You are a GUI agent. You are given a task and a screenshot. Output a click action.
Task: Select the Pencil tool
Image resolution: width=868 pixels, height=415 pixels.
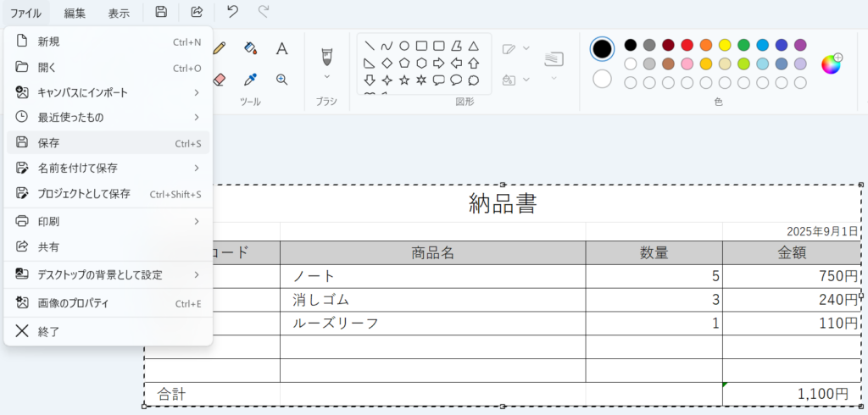(220, 48)
